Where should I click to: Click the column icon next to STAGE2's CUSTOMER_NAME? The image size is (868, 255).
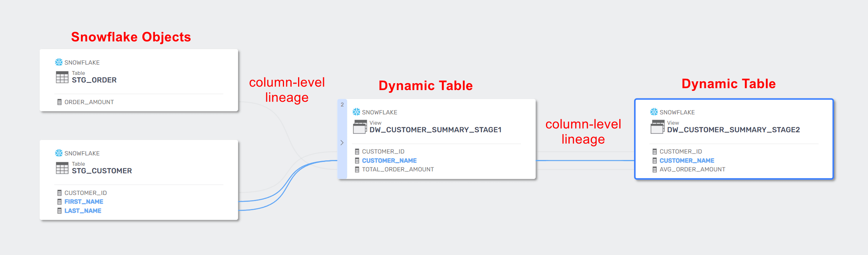(655, 161)
